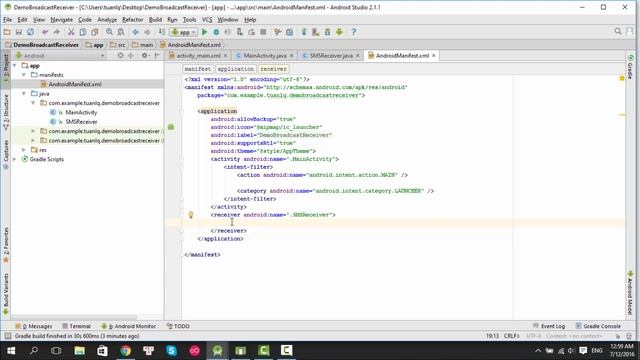This screenshot has height=360, width=640.
Task: Toggle the Build Variants tool window
Action: (x=6, y=294)
